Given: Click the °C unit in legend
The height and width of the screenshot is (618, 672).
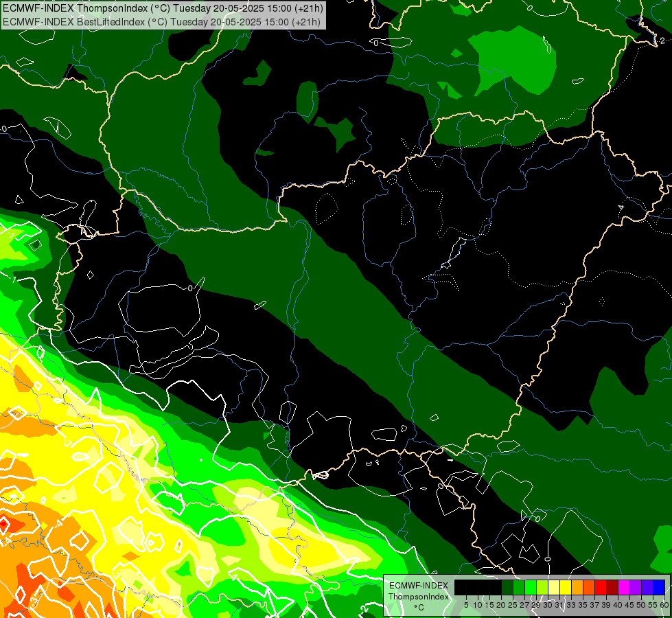Looking at the screenshot, I should click(x=419, y=608).
